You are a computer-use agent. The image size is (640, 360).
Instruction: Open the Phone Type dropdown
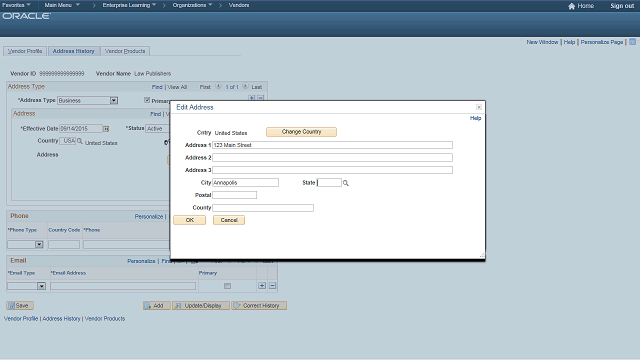tap(25, 244)
